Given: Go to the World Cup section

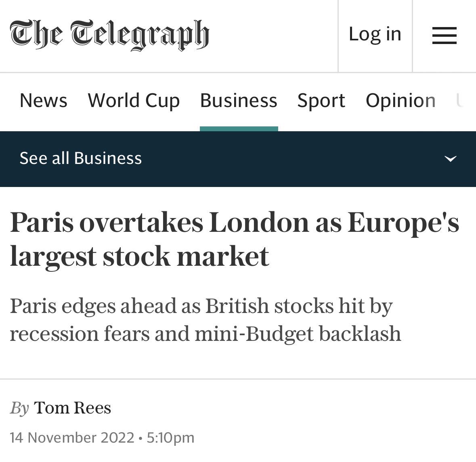Looking at the screenshot, I should coord(134,101).
